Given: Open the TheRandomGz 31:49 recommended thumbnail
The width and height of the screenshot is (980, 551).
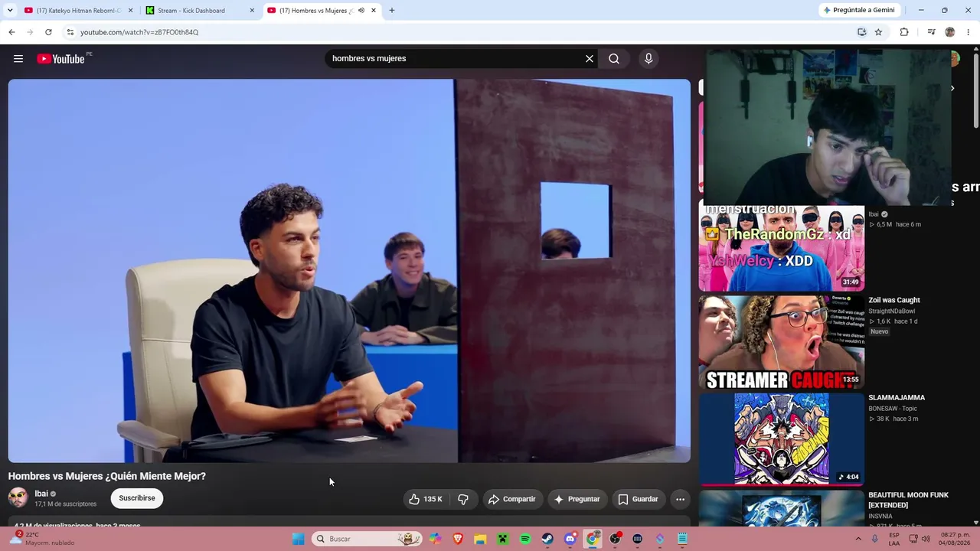Looking at the screenshot, I should (x=782, y=248).
